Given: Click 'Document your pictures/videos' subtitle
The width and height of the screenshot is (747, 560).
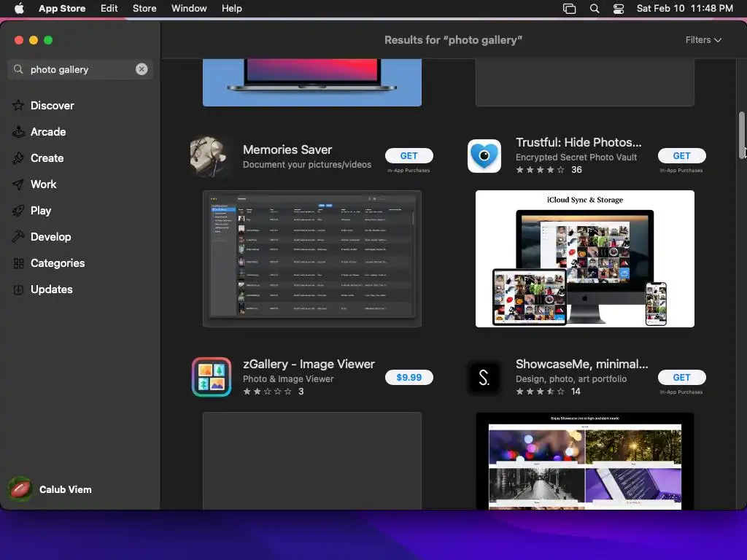Looking at the screenshot, I should [x=307, y=164].
